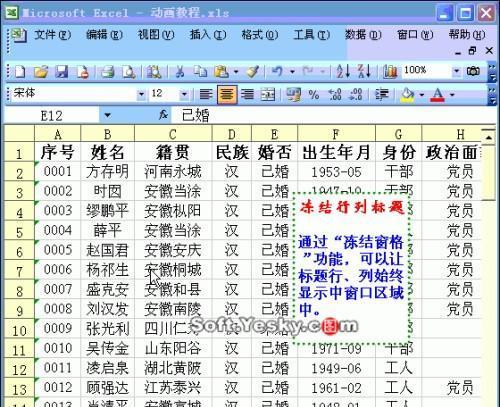This screenshot has width=500, height=407.
Task: Select row 7 header
Action: (x=19, y=271)
